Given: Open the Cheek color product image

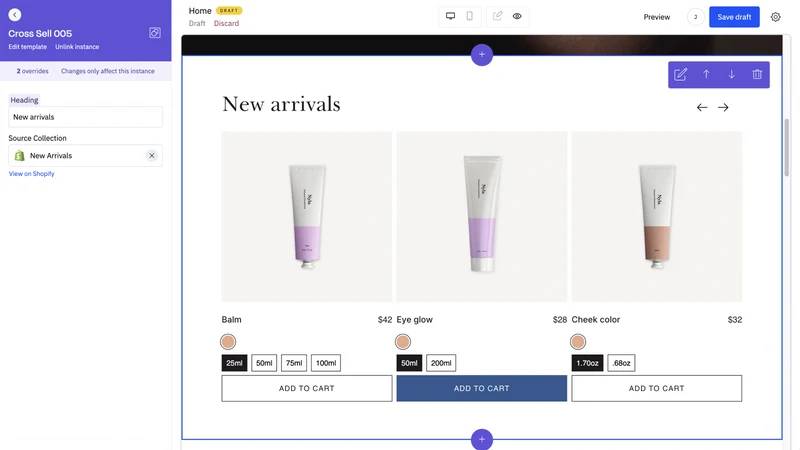Looking at the screenshot, I should (x=657, y=216).
